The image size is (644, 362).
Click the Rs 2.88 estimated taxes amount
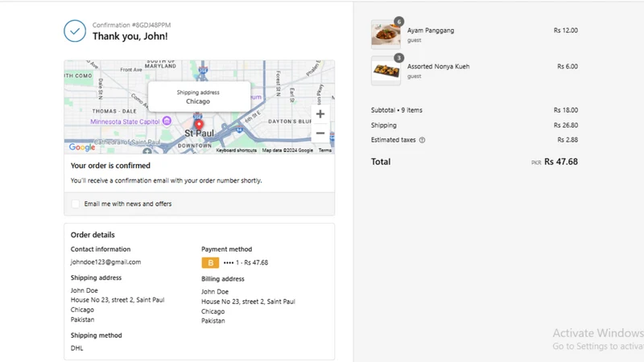568,140
